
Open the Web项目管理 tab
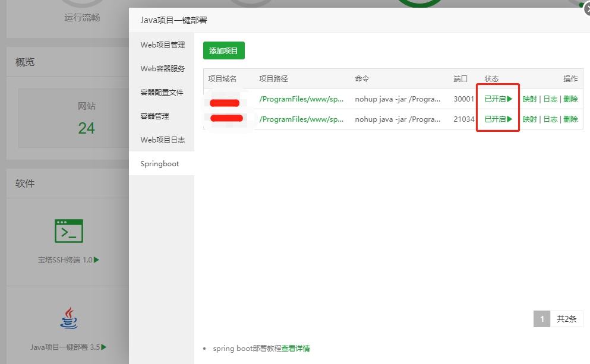tap(162, 45)
